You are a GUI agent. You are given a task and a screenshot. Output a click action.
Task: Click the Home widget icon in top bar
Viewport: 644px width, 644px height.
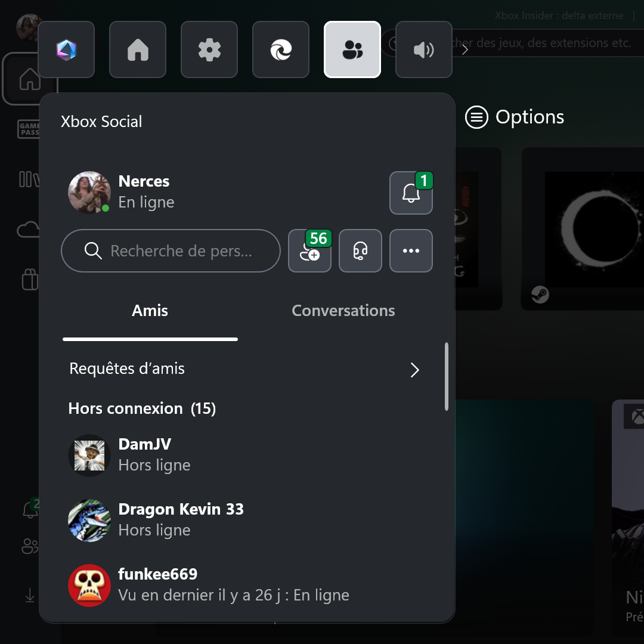pyautogui.click(x=138, y=50)
